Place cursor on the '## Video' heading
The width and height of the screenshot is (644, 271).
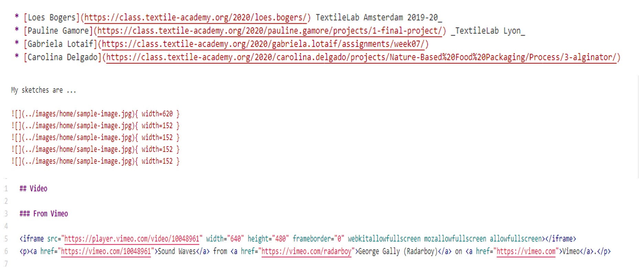[x=33, y=189]
